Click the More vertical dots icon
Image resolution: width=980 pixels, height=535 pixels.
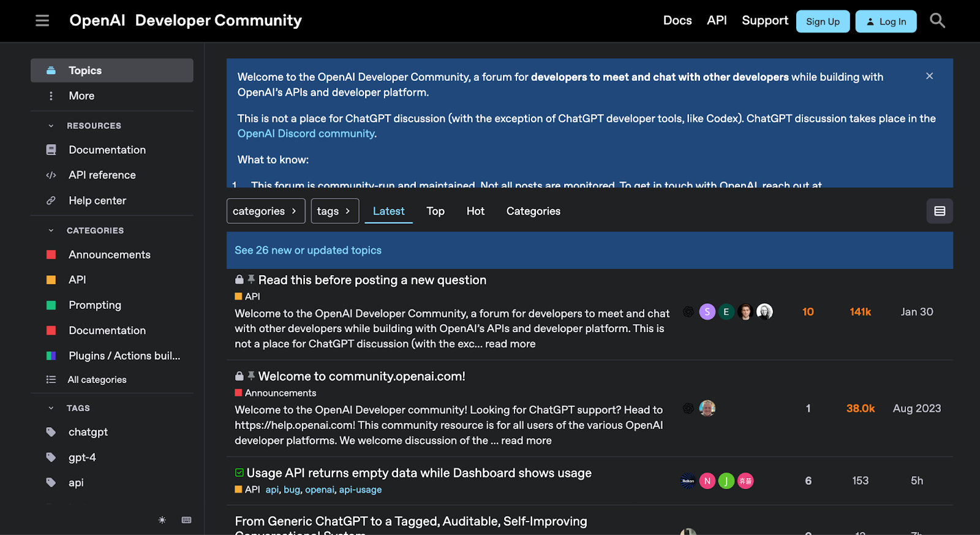51,96
